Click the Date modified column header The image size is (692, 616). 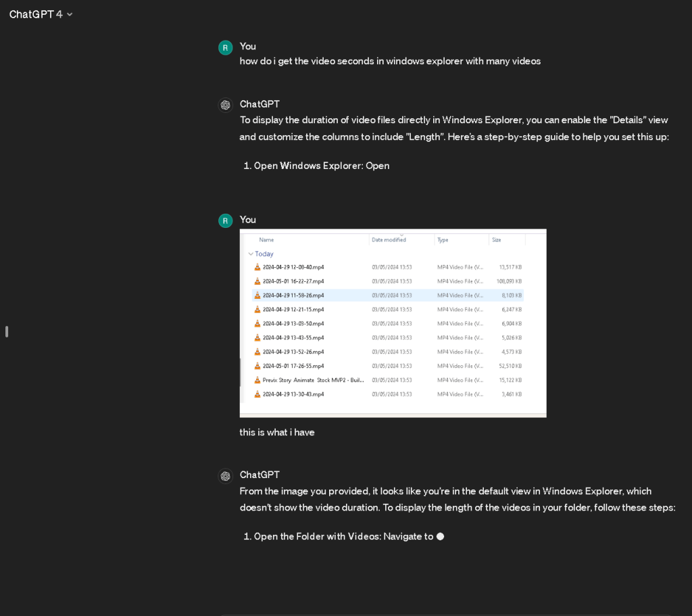(x=389, y=240)
